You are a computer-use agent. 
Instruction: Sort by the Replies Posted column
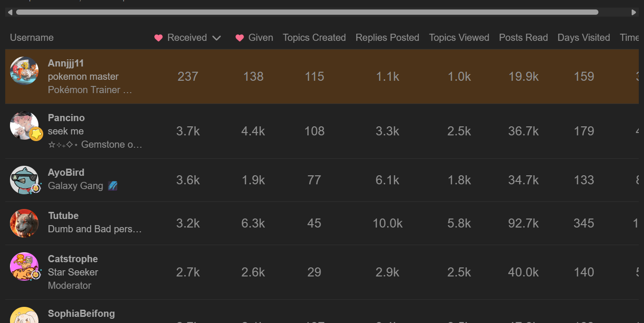coord(388,38)
